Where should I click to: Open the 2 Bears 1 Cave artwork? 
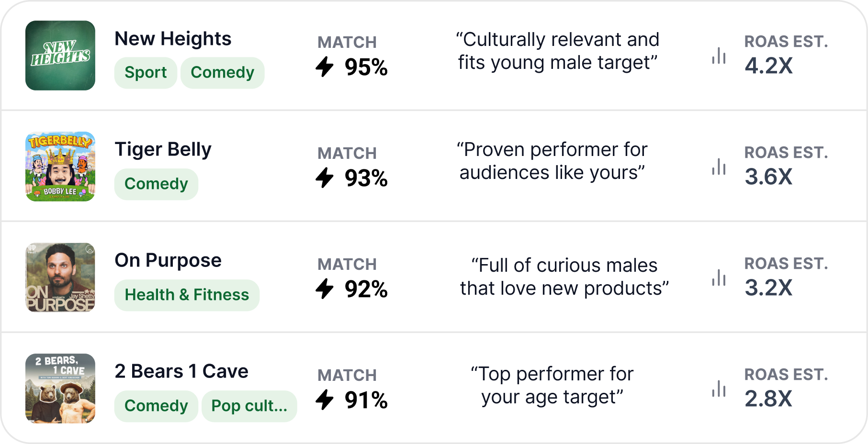click(60, 388)
